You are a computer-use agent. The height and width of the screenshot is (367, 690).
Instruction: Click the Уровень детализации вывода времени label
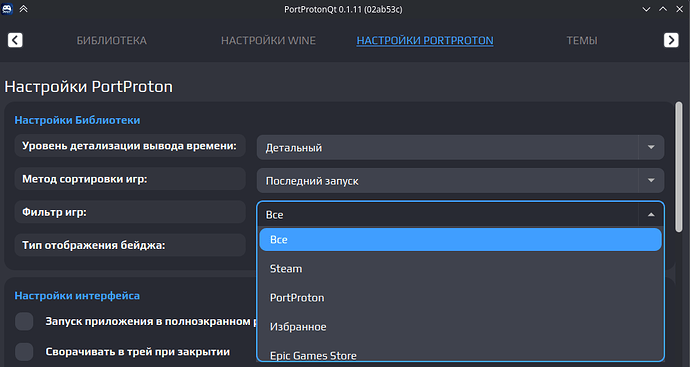pos(129,146)
